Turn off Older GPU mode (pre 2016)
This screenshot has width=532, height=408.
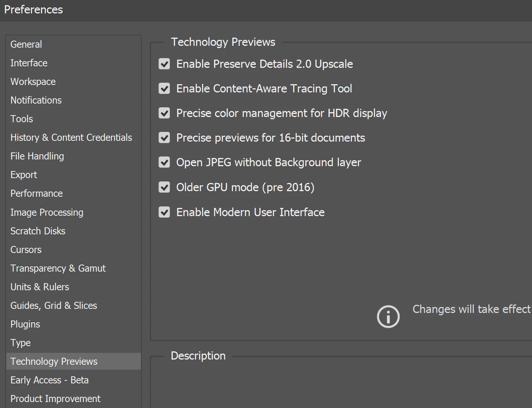164,187
